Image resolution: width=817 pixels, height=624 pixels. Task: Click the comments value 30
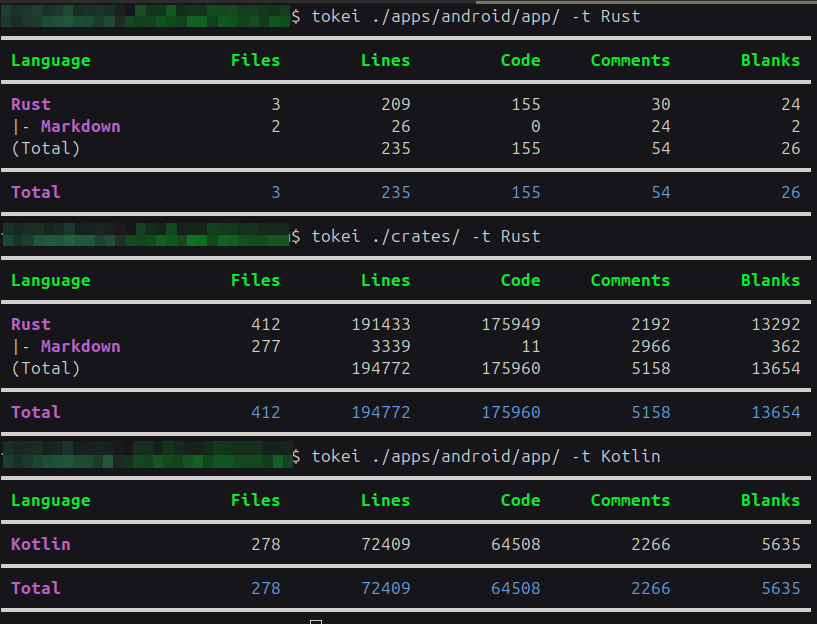click(x=661, y=104)
